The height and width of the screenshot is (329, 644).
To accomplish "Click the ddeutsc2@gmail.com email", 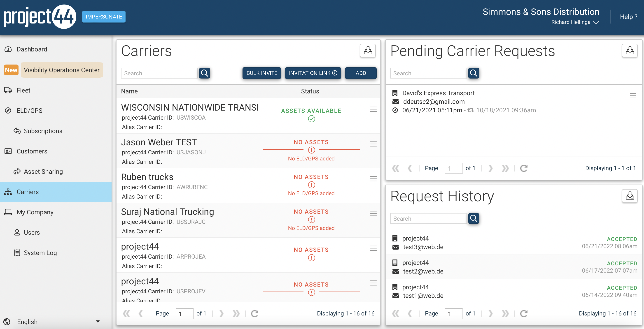I will (434, 102).
